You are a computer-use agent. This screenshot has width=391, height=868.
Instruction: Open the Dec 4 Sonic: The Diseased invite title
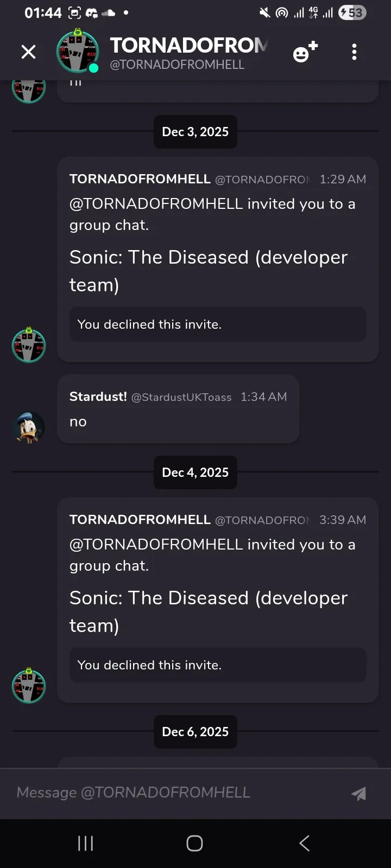click(x=209, y=611)
